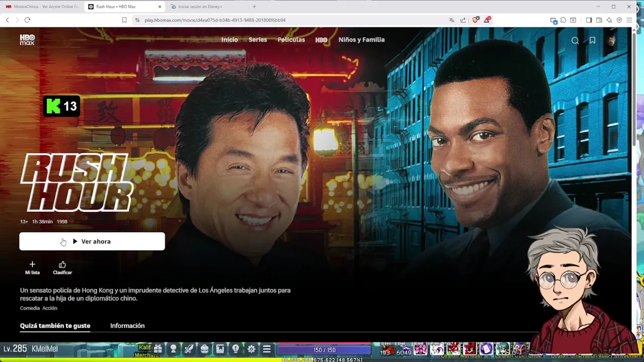Viewport: 644px width, 362px height.
Task: Toggle the browser sidebar panel
Action: 589,20
